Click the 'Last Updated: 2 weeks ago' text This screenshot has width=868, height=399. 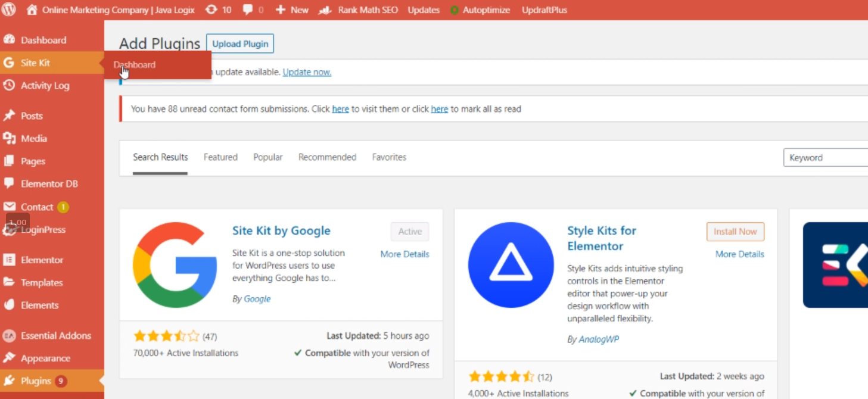[x=712, y=376]
